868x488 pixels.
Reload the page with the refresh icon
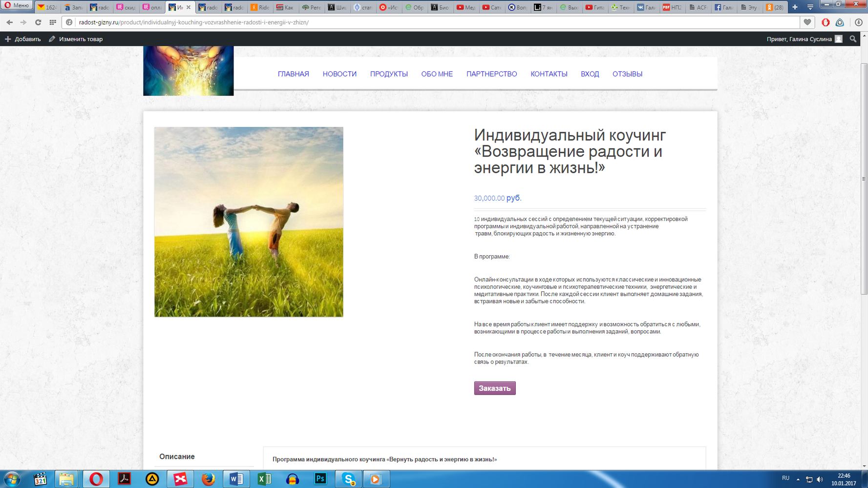pos(38,22)
